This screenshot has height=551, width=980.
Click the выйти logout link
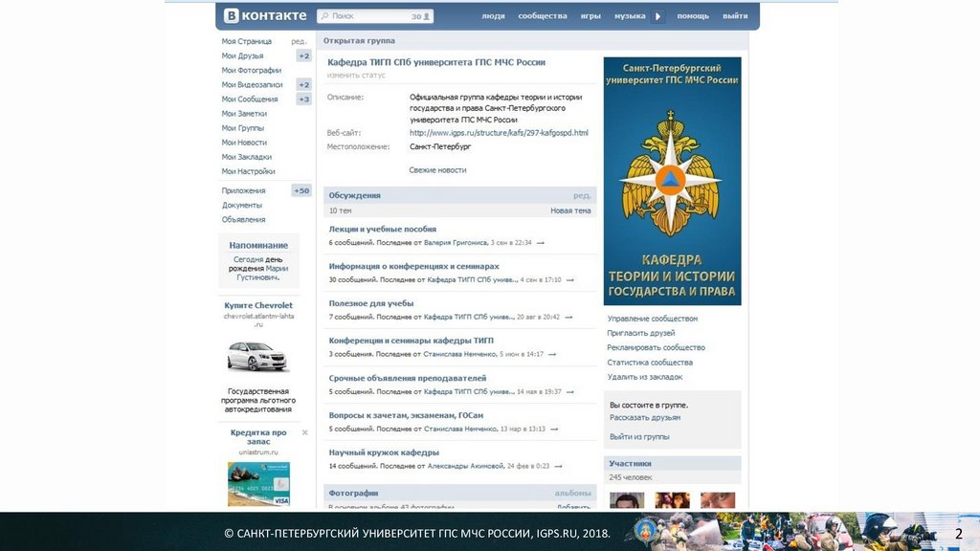[735, 16]
